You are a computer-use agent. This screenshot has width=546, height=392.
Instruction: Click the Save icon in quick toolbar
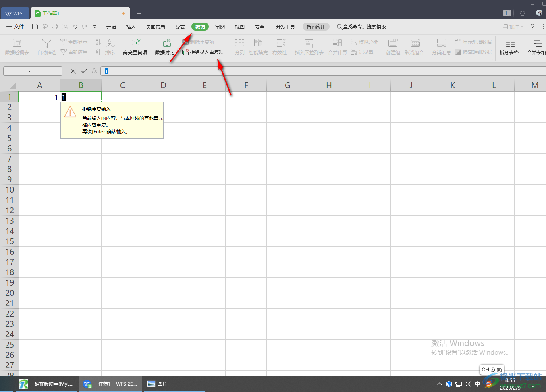tap(35, 27)
